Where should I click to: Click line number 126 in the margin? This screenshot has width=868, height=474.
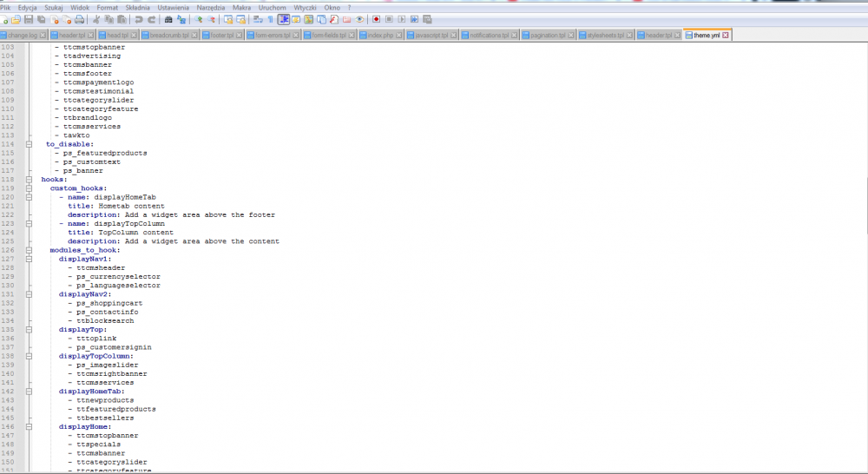pos(8,250)
